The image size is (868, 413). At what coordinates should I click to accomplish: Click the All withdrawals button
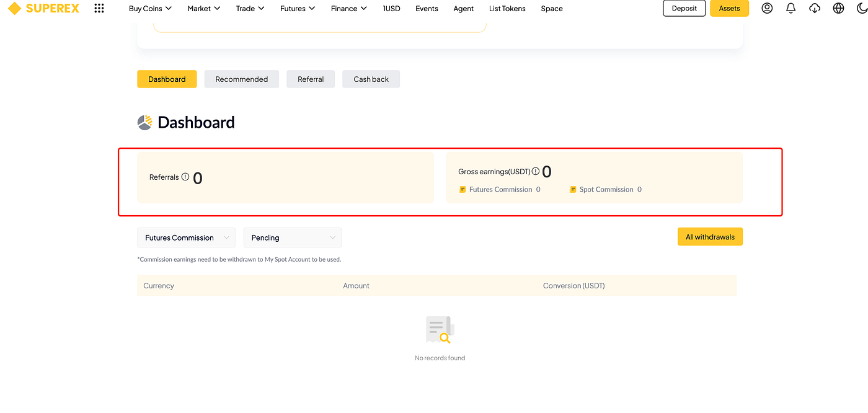pos(710,237)
